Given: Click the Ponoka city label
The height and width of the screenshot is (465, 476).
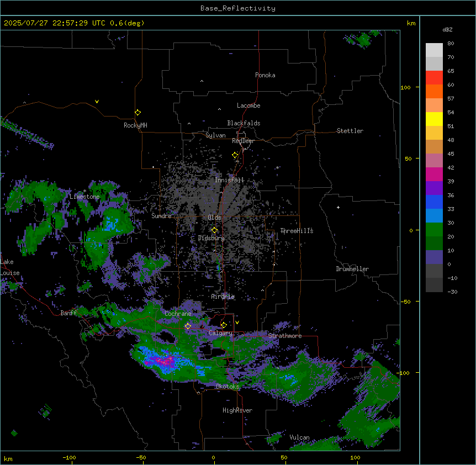Looking at the screenshot, I should pos(265,75).
